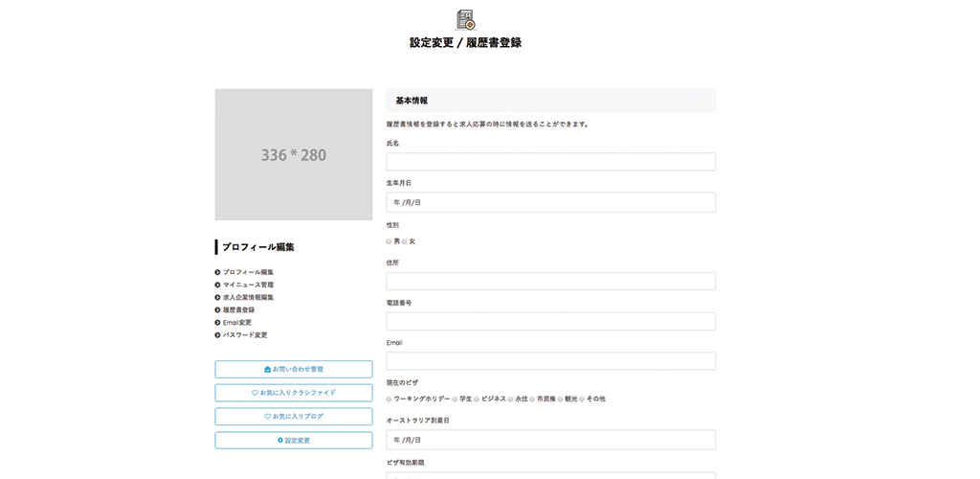Open Email変更 sidebar link
The image size is (980, 479).
(x=237, y=323)
